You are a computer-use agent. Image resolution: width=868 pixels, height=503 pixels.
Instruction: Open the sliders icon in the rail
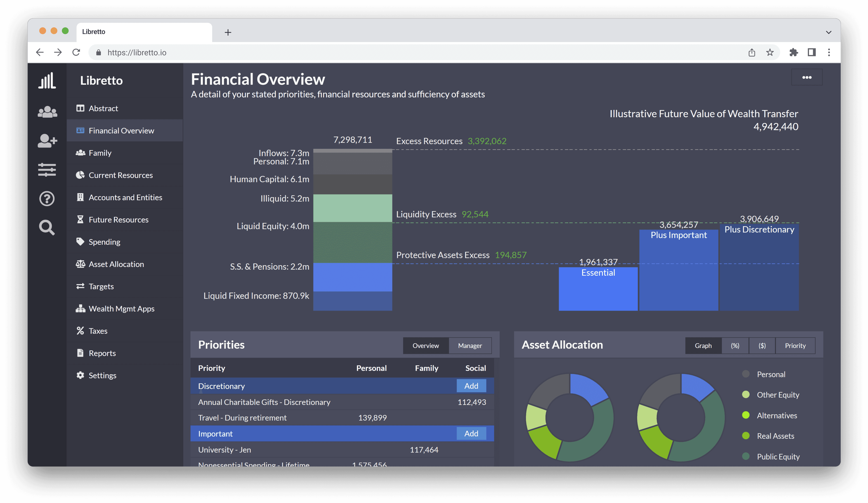coord(47,170)
